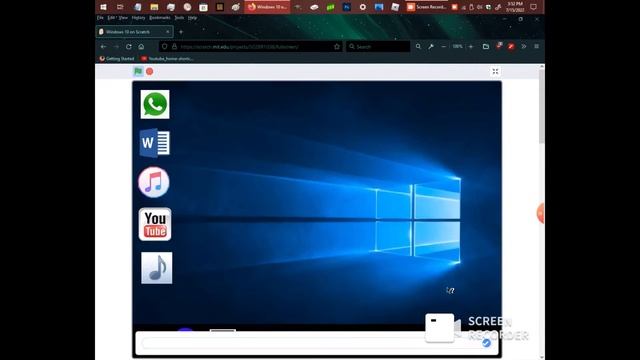Reset zoom via 100% indicator
The image size is (640, 360).
458,47
